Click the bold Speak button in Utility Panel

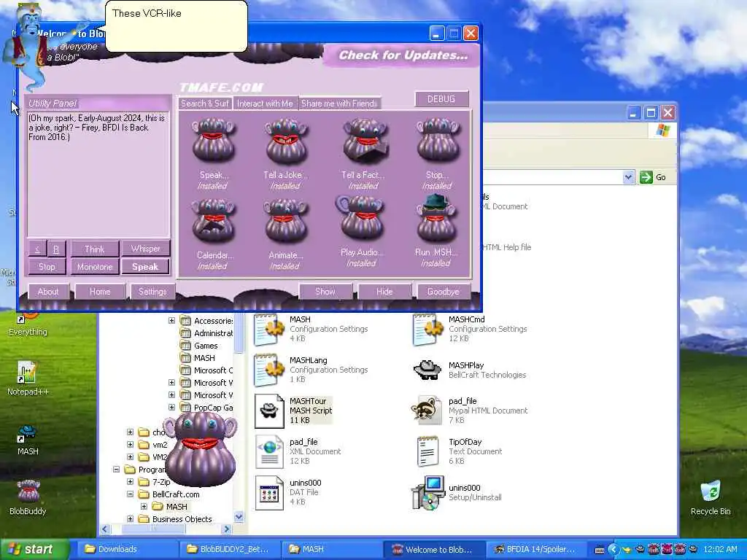tap(145, 267)
